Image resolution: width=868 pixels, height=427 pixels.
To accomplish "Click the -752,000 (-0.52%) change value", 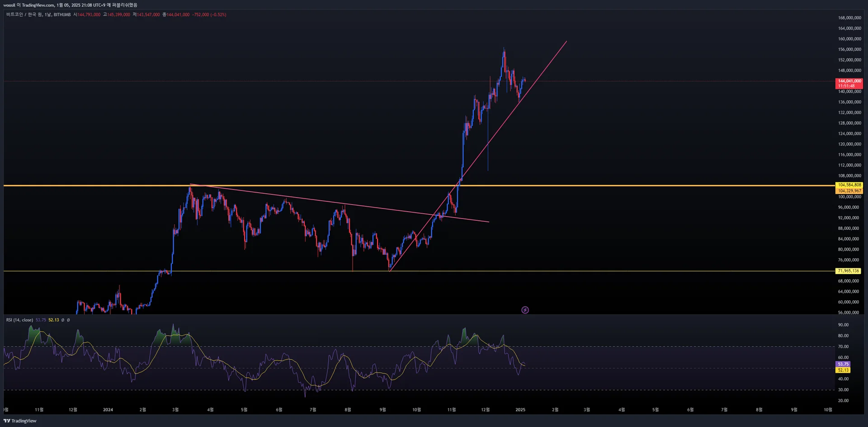I will (x=209, y=14).
